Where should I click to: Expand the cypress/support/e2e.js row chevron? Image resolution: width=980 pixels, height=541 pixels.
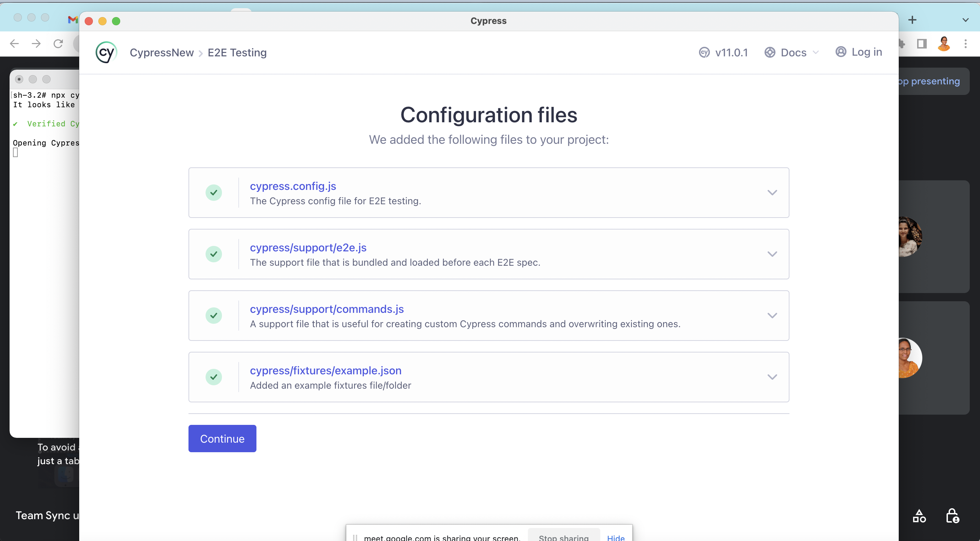click(x=772, y=254)
